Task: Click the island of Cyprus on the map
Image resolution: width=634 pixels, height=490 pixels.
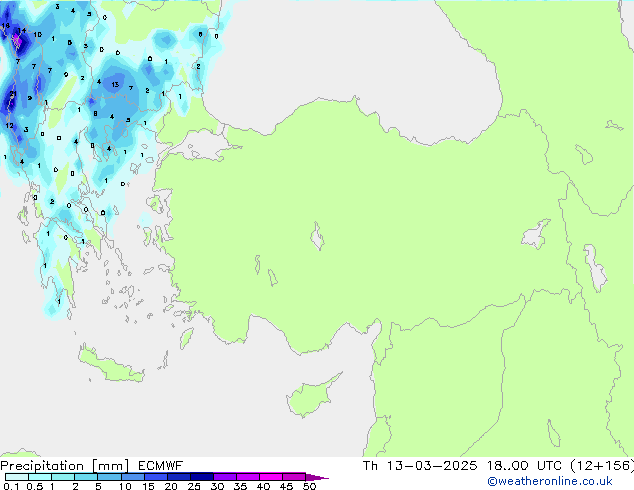Action: (x=311, y=396)
